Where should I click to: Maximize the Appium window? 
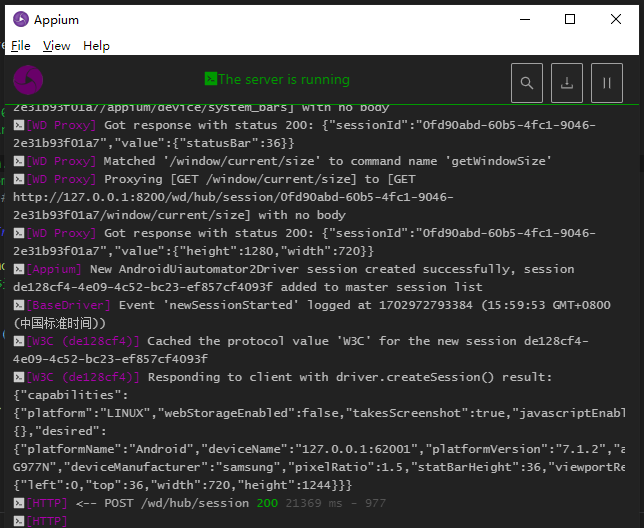pos(570,19)
